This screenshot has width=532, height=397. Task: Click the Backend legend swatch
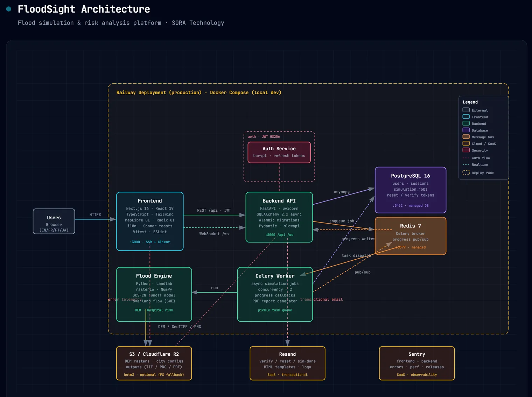pyautogui.click(x=466, y=123)
